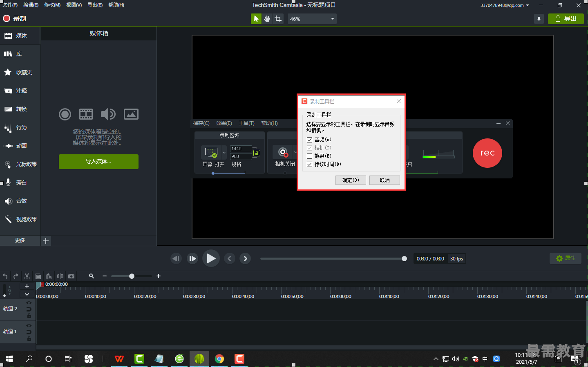Toggle the green aspect-ratio lock in recorder
Viewport: 588px width, 367px height.
point(257,153)
